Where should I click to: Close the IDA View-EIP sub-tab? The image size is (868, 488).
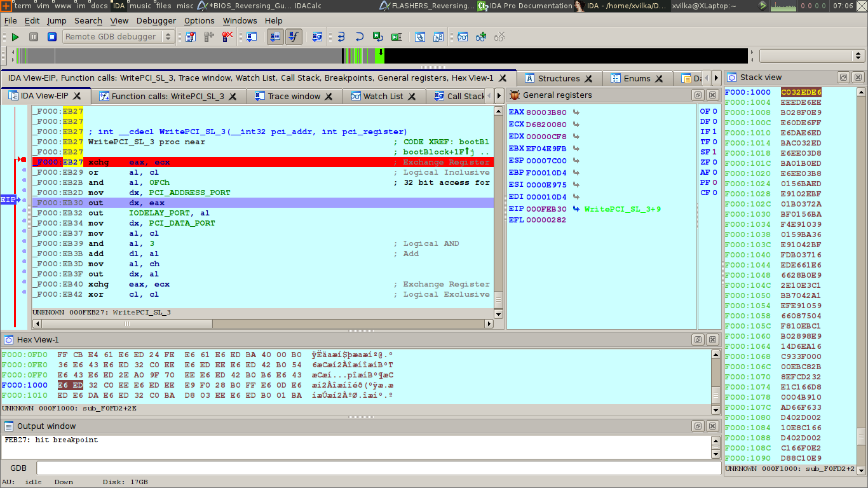pyautogui.click(x=77, y=97)
